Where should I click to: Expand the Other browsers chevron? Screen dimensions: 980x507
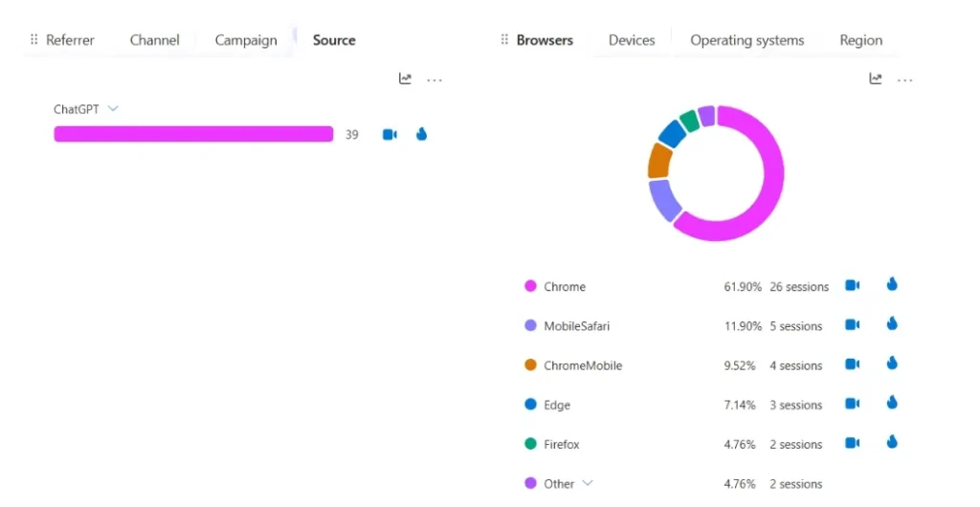pyautogui.click(x=588, y=483)
